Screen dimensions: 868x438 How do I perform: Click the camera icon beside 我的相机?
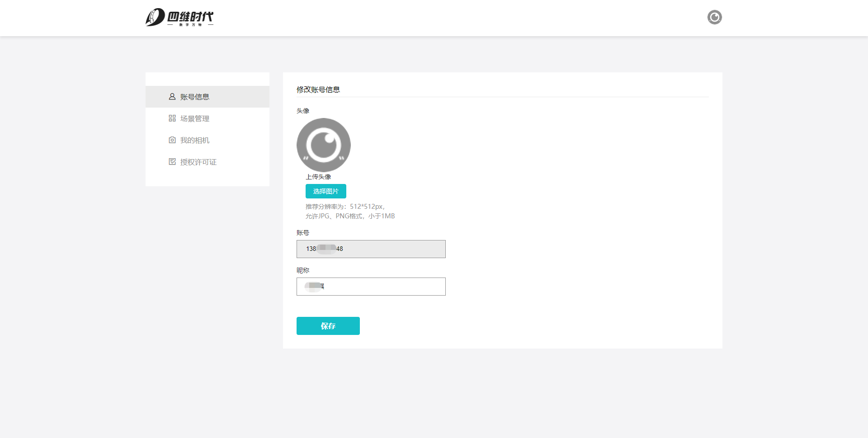pyautogui.click(x=172, y=140)
